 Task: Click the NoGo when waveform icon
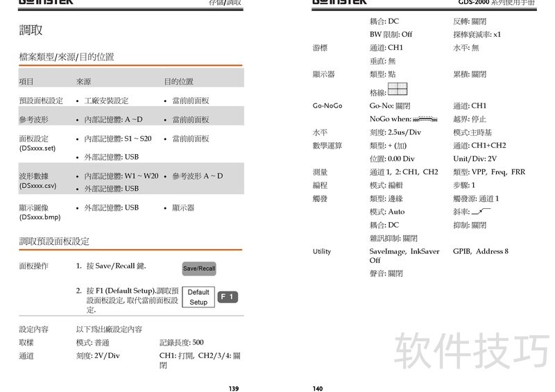point(424,119)
